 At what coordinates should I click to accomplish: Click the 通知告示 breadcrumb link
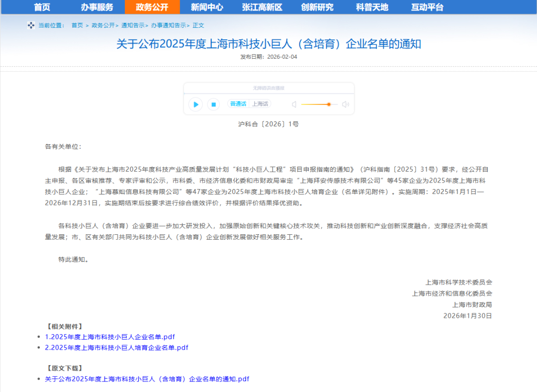(132, 25)
